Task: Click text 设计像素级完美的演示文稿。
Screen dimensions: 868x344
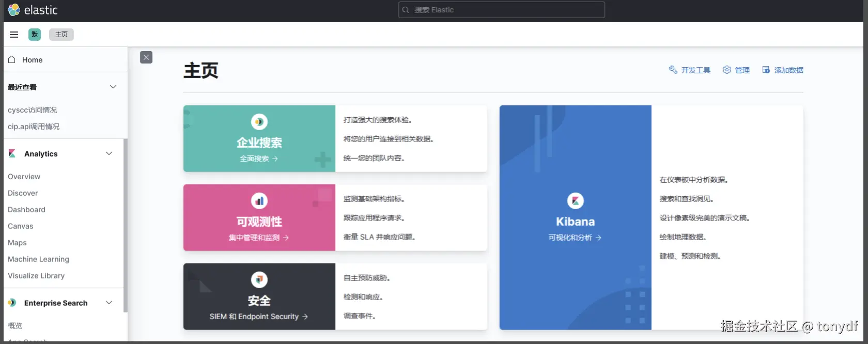Action: pos(705,218)
